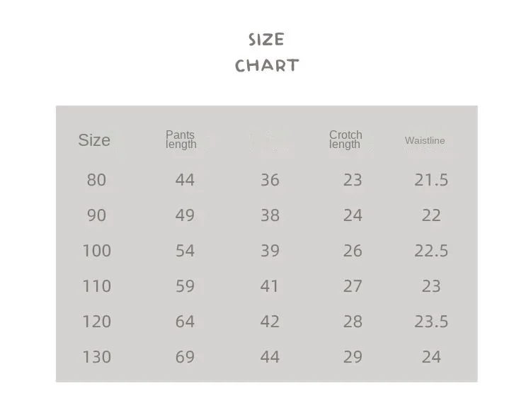Click the value 41 in unlabeled column
The image size is (531, 420).
[x=269, y=286]
